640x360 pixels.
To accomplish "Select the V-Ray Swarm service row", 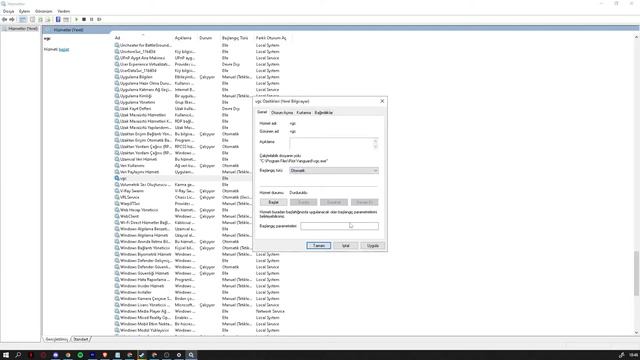I will pos(183,191).
